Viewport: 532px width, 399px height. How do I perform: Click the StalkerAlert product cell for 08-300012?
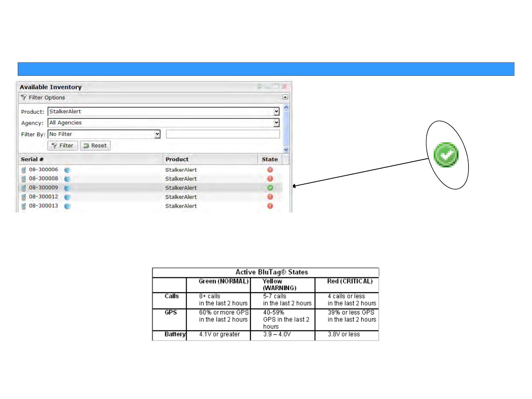pos(181,197)
